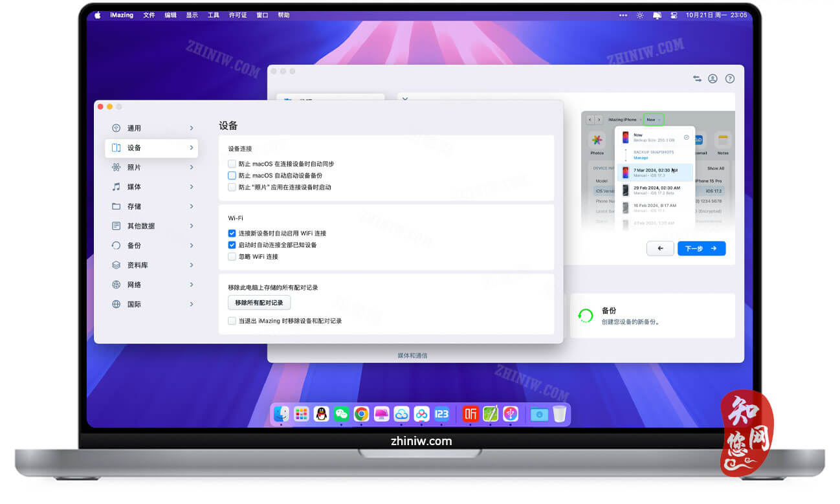Open the 许可证 menu
Screen dimensions: 840x504
[x=238, y=15]
